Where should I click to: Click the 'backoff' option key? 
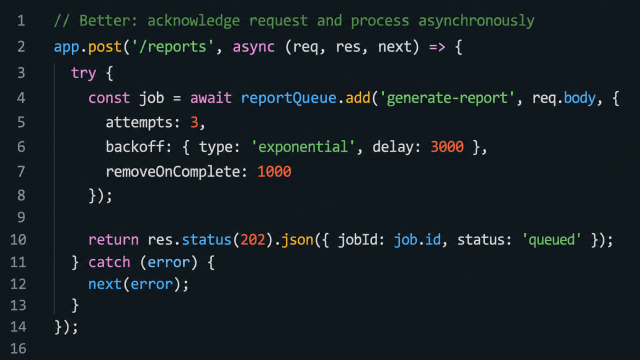tap(135, 147)
